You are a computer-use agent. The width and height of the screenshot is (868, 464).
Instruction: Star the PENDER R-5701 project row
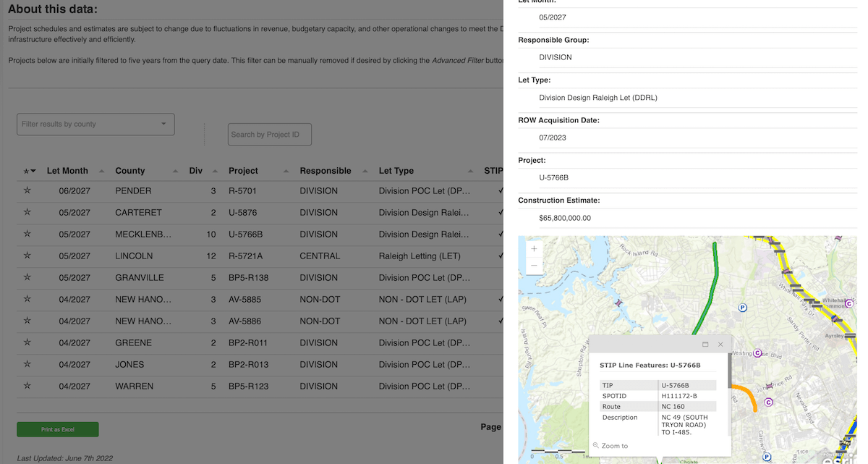coord(27,191)
